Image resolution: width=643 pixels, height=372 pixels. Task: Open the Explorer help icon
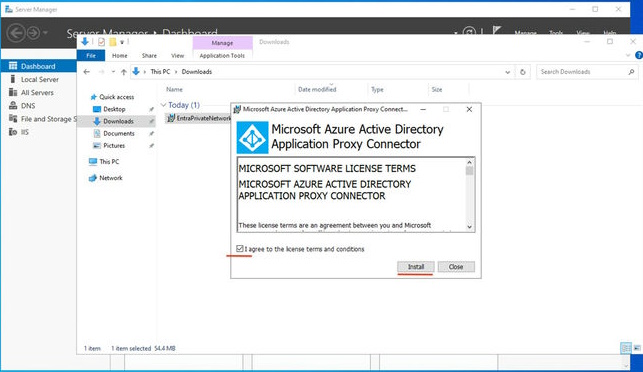pyautogui.click(x=638, y=55)
